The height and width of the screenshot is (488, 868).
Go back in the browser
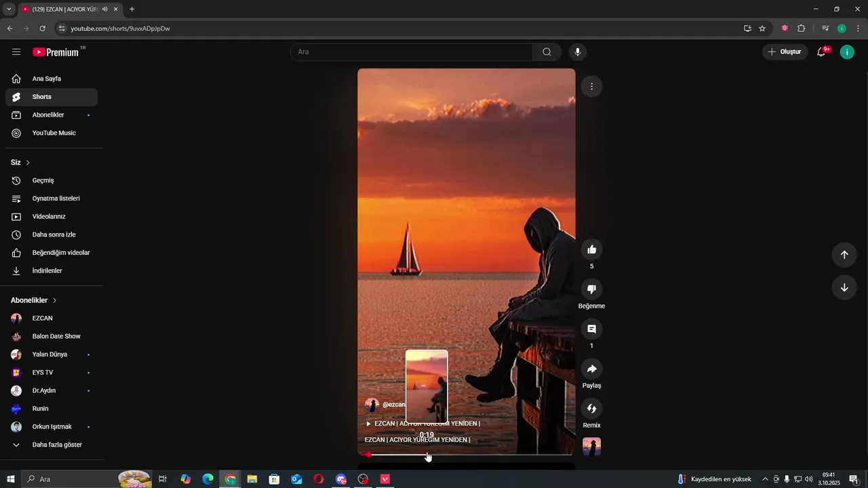coord(9,28)
